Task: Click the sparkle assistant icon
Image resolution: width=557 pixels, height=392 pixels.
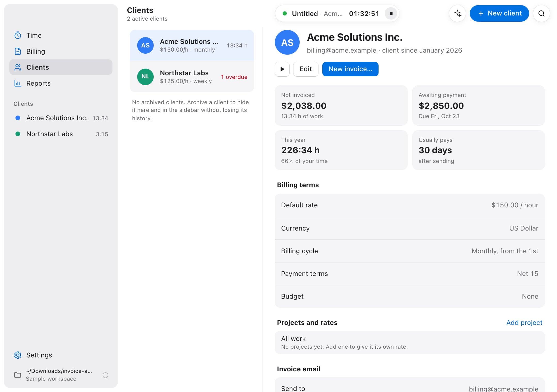Action: [x=457, y=13]
